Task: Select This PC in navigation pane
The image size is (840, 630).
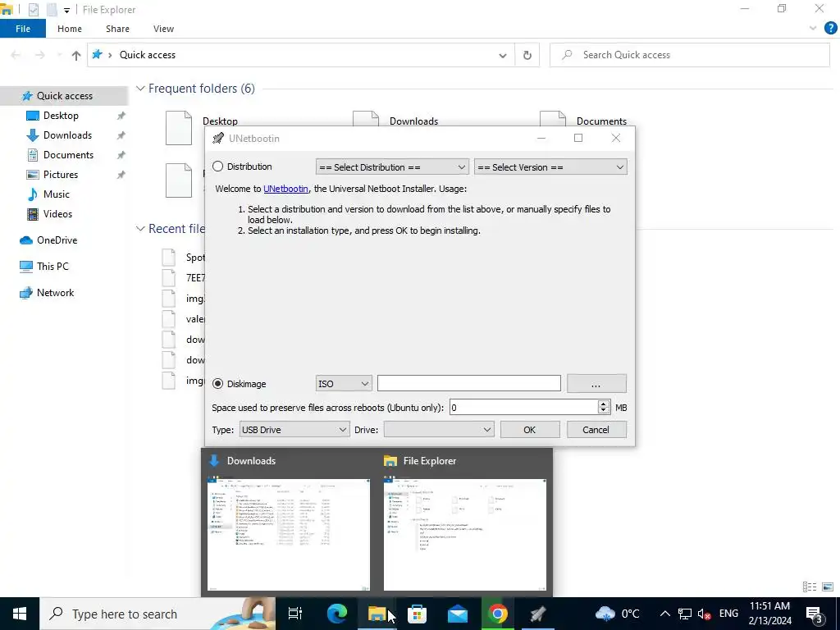Action: 52,267
